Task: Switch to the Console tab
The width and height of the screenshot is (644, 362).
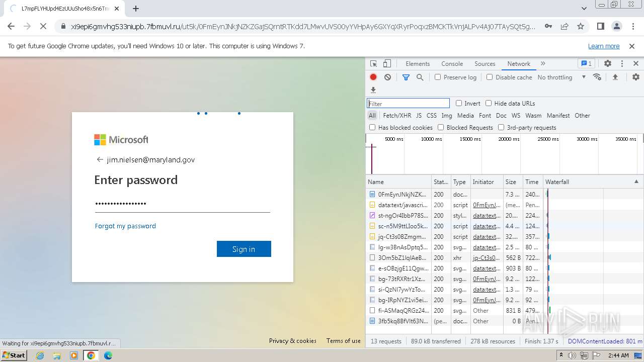Action: [452, 64]
